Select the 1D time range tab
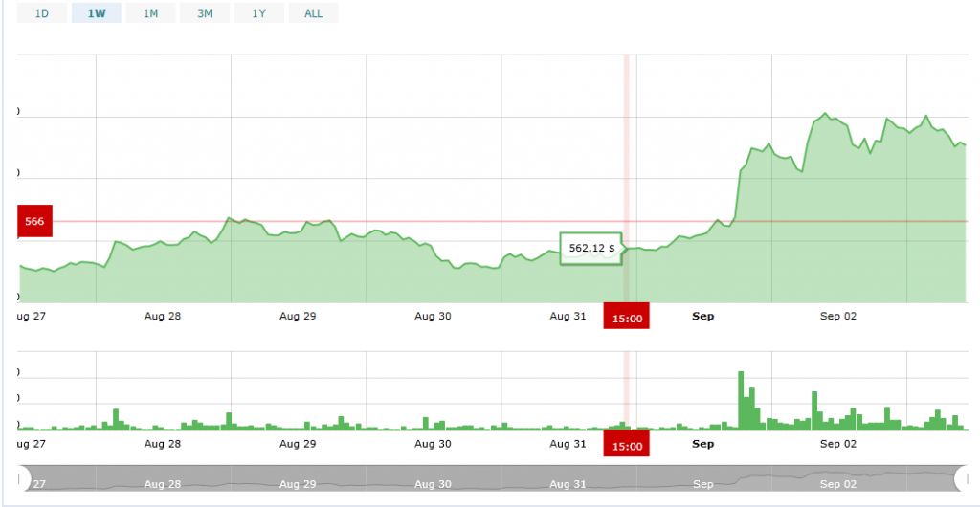 (x=42, y=13)
